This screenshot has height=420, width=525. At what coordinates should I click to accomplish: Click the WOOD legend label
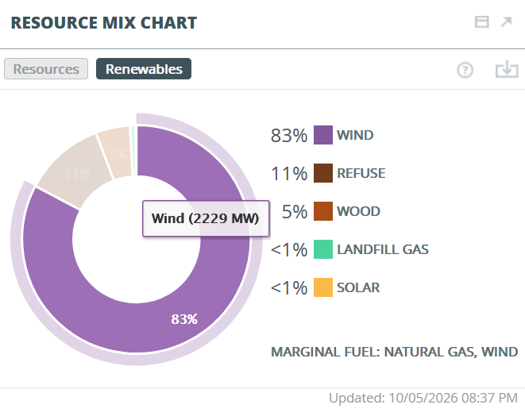[x=358, y=211]
